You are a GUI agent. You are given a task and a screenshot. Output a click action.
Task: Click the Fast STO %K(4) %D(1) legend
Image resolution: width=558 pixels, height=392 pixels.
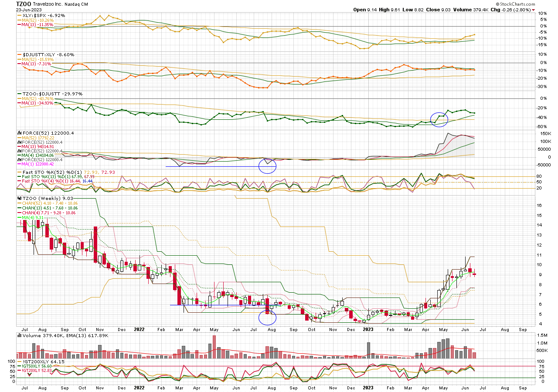click(58, 181)
